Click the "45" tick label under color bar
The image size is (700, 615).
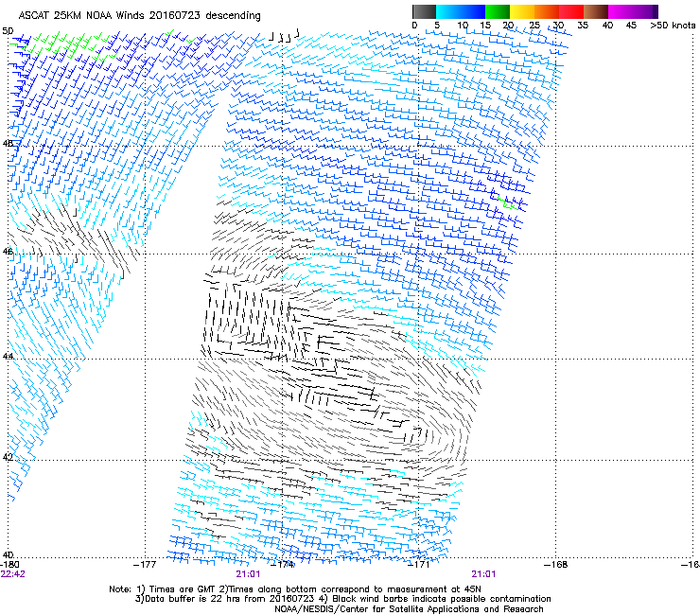pos(631,25)
